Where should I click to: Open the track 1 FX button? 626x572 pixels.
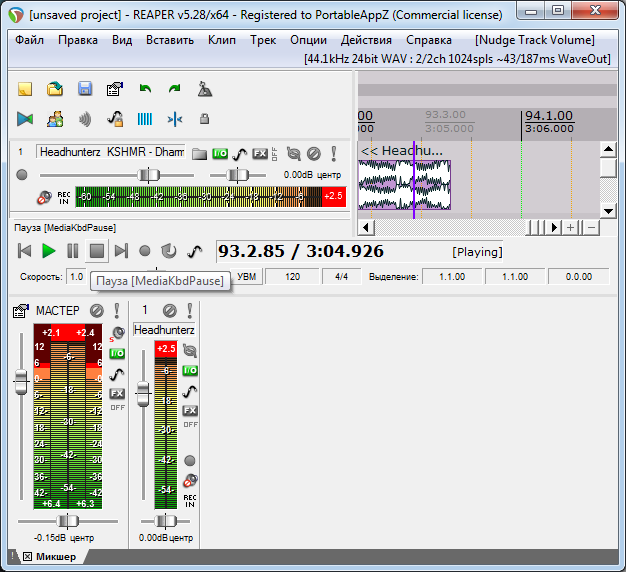point(260,153)
